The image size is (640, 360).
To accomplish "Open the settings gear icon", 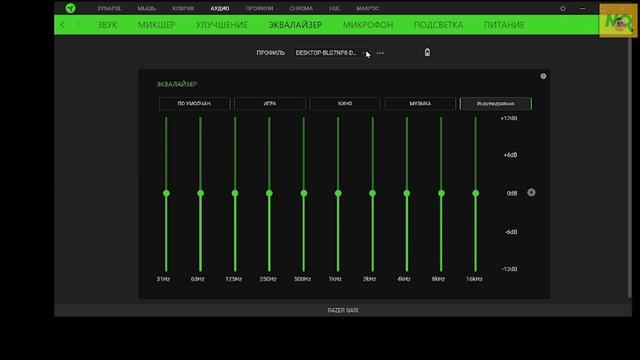I will [x=562, y=8].
